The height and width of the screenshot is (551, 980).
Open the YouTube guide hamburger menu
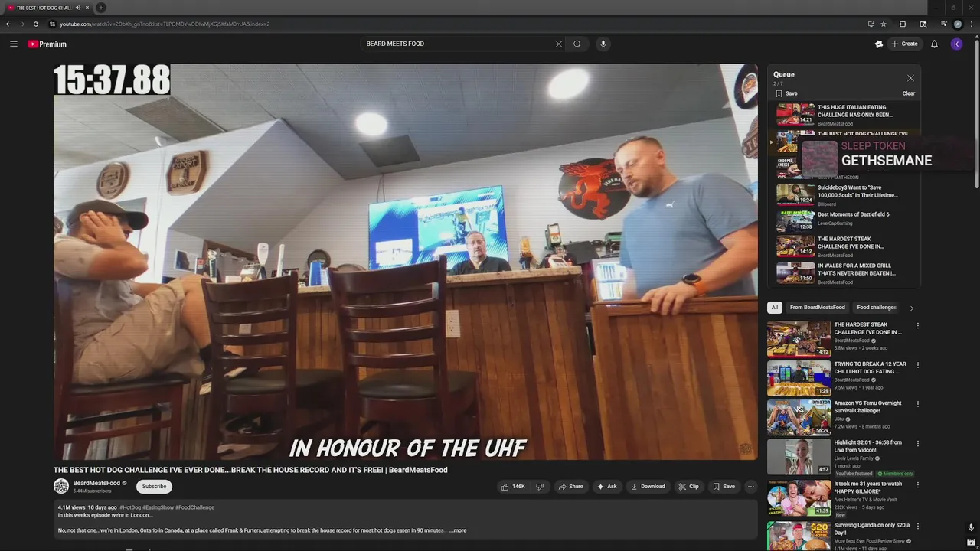point(13,44)
